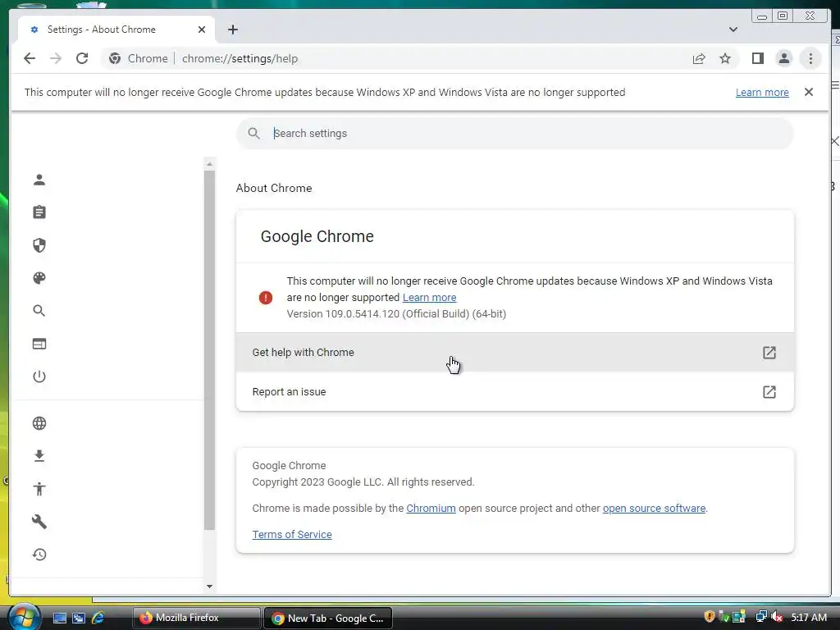
Task: Click the version 109.0.5414.120 text
Action: (396, 314)
